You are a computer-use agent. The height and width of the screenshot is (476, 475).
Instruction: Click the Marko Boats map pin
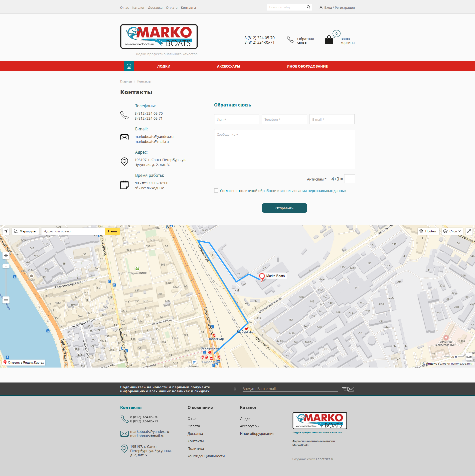262,277
